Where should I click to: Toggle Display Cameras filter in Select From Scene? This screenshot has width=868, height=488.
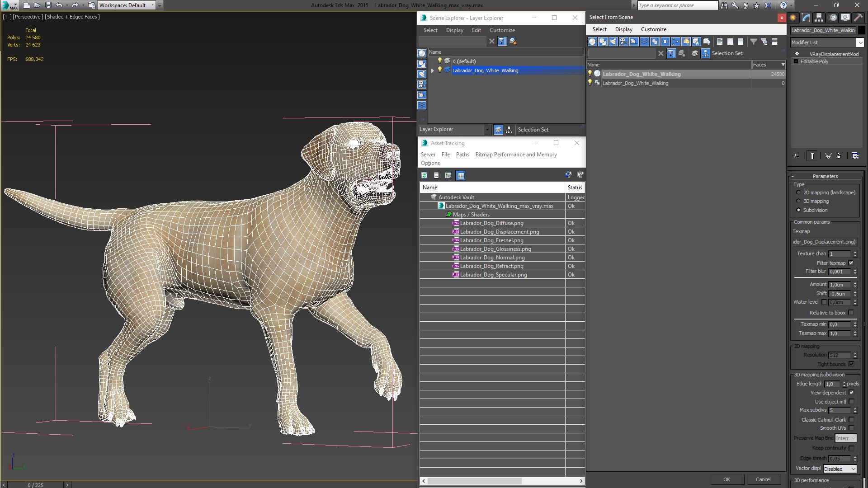point(623,42)
